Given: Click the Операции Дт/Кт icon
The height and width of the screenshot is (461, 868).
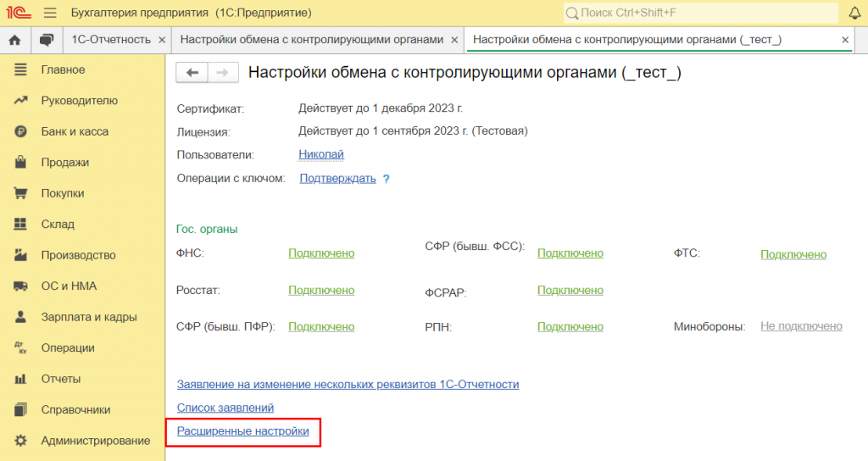Looking at the screenshot, I should click(20, 348).
